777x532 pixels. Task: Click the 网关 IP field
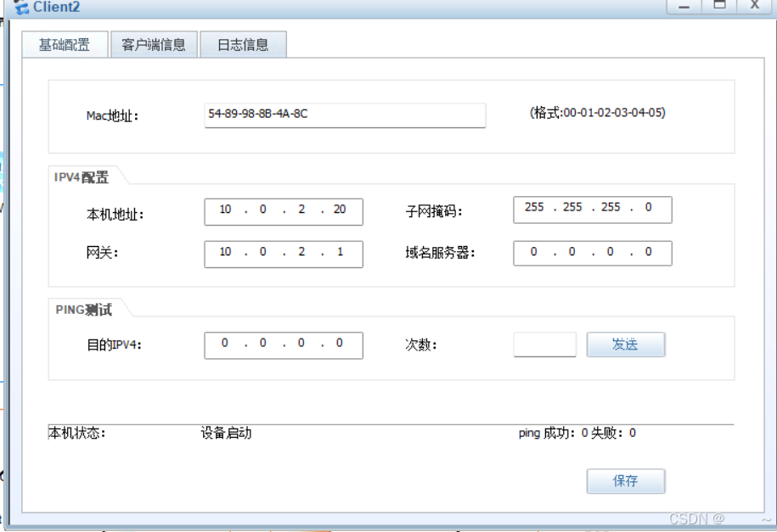[x=284, y=254]
